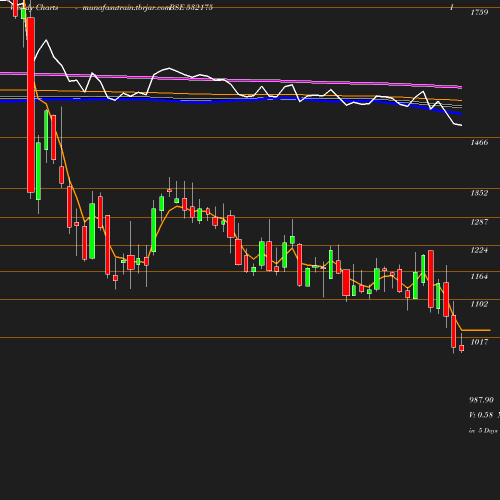Click the Charts title text in header
The width and height of the screenshot is (500, 500).
pyautogui.click(x=47, y=8)
